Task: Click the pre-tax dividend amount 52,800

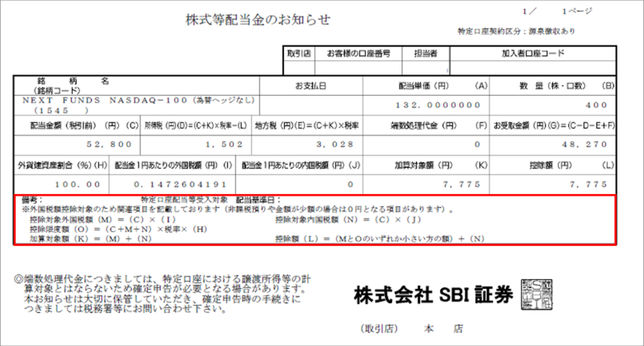Action: pos(109,145)
